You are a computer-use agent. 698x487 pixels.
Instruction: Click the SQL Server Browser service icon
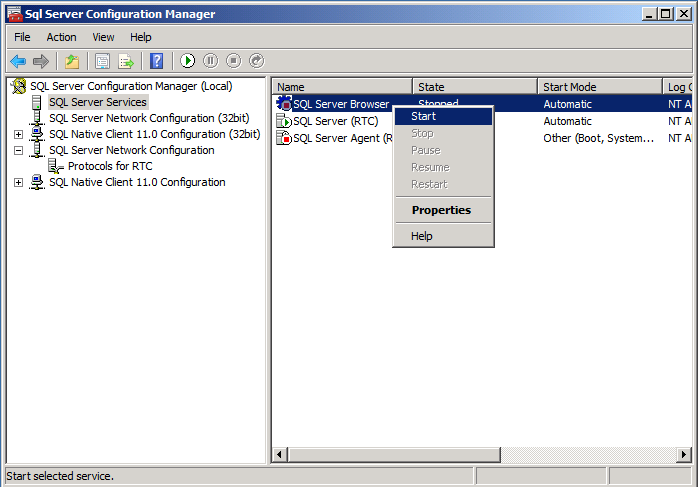(x=284, y=104)
